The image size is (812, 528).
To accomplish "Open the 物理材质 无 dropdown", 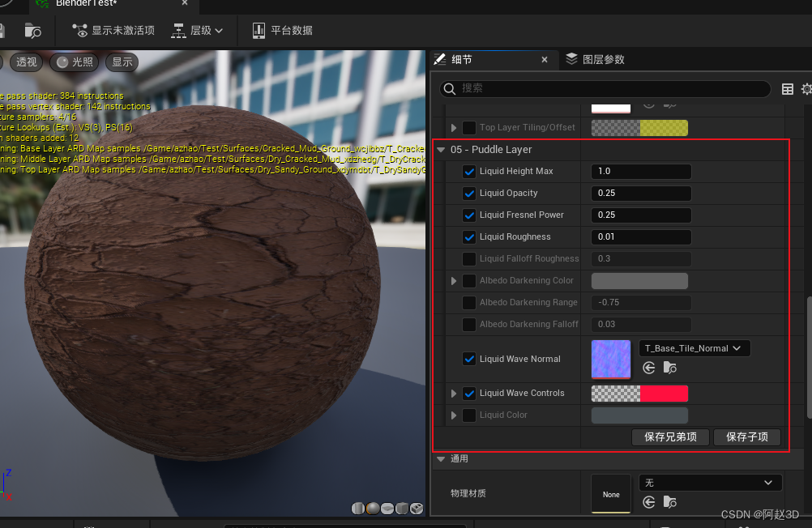I will click(x=710, y=483).
